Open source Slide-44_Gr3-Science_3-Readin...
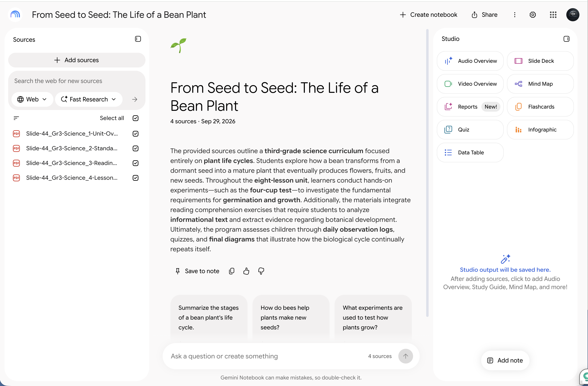Image resolution: width=588 pixels, height=386 pixels. click(x=72, y=163)
